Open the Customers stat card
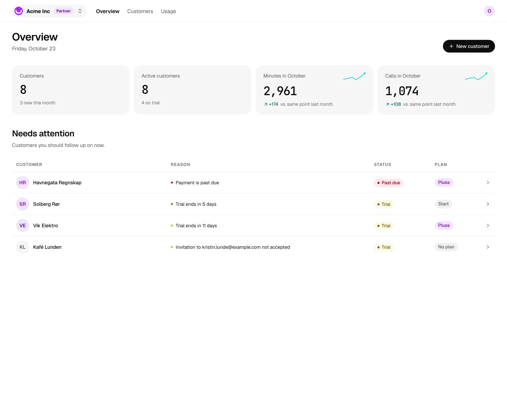The width and height of the screenshot is (507, 420). click(x=71, y=90)
